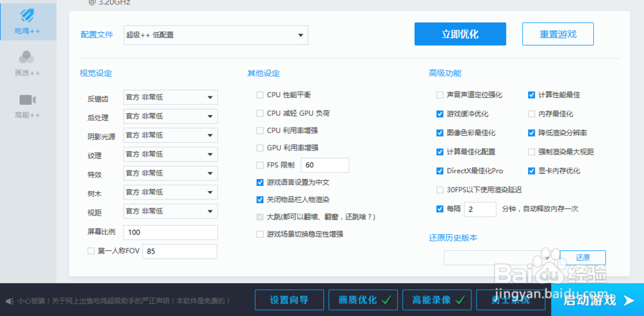
Task: Uncheck 计算最佳化配置
Action: pos(440,152)
